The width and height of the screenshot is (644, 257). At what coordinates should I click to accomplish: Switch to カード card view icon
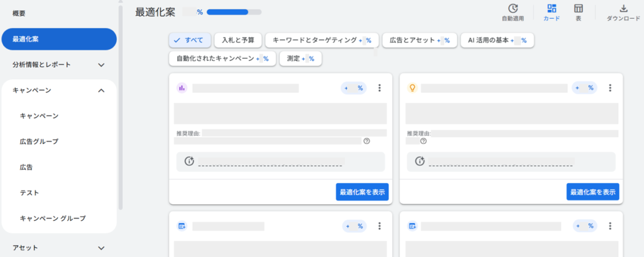[x=552, y=9]
